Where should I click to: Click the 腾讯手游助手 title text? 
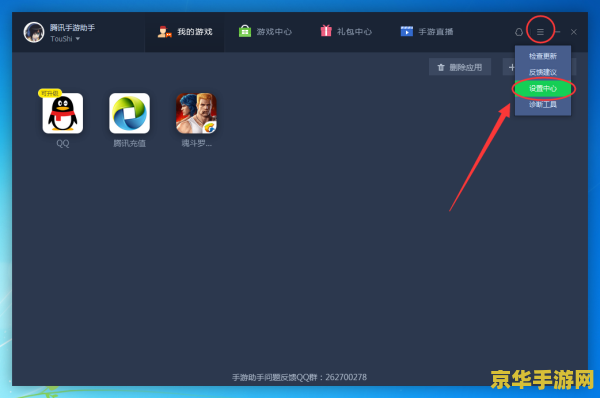72,28
